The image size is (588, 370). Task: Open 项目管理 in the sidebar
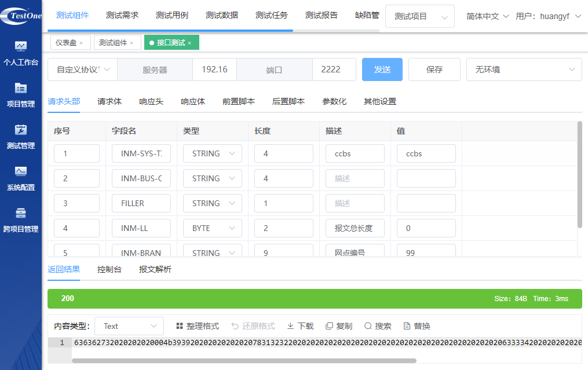(x=21, y=88)
